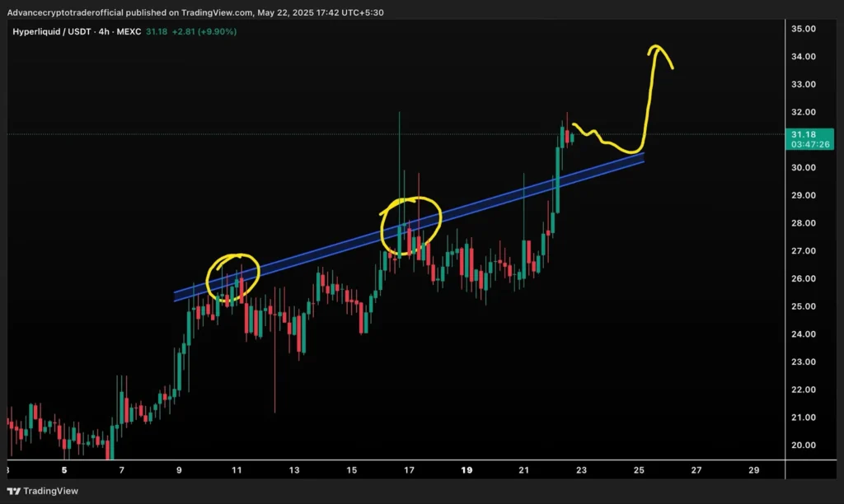
Task: Click date label 25 on time axis
Action: 639,470
